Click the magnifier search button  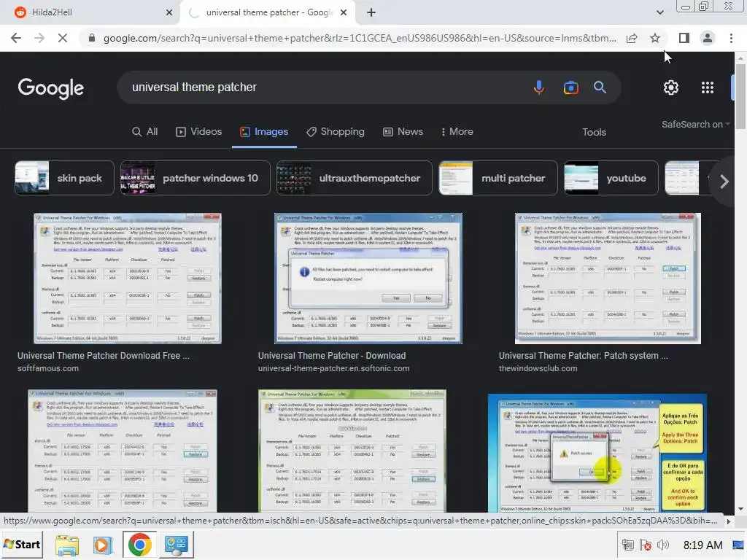(x=600, y=87)
